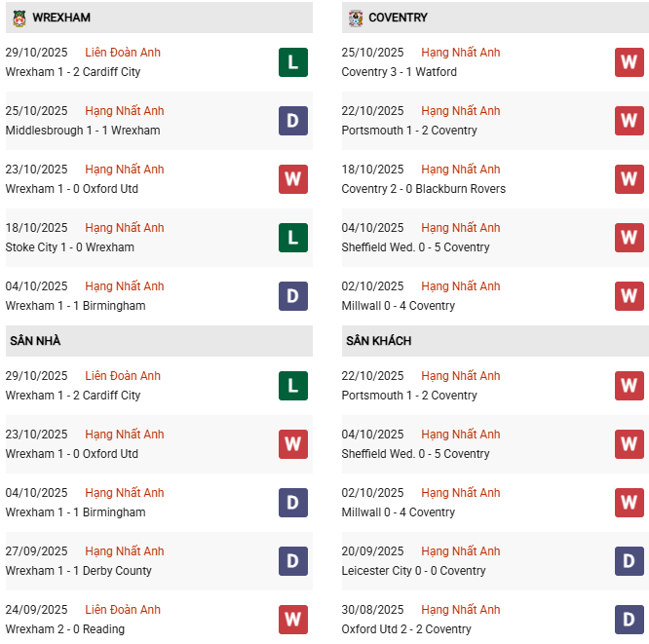Click the Coventry club crest icon

[x=355, y=18]
